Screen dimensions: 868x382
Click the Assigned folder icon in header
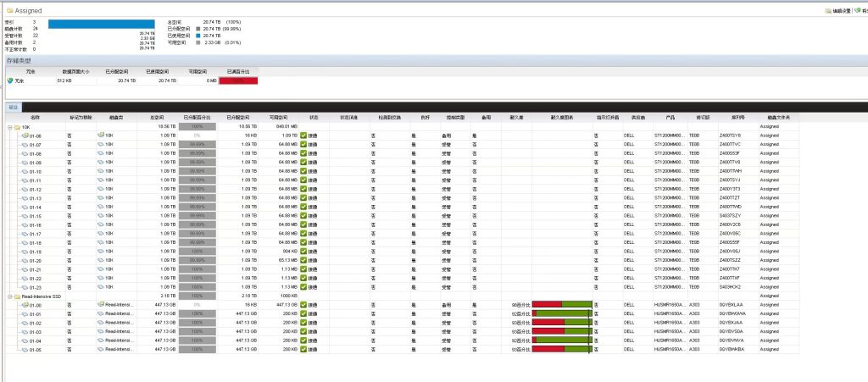(9, 10)
